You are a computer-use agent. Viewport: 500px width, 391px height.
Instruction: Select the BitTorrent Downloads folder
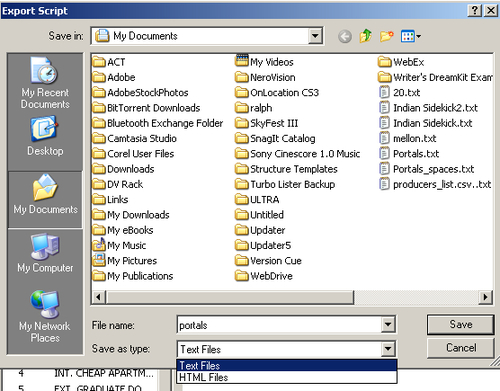(x=146, y=108)
